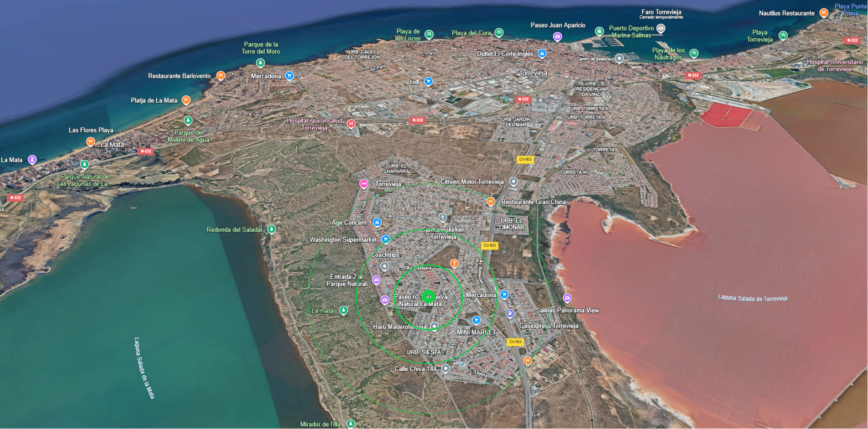The width and height of the screenshot is (868, 429).
Task: Click the Outlet El Corte Inglés pin
Action: [x=542, y=53]
